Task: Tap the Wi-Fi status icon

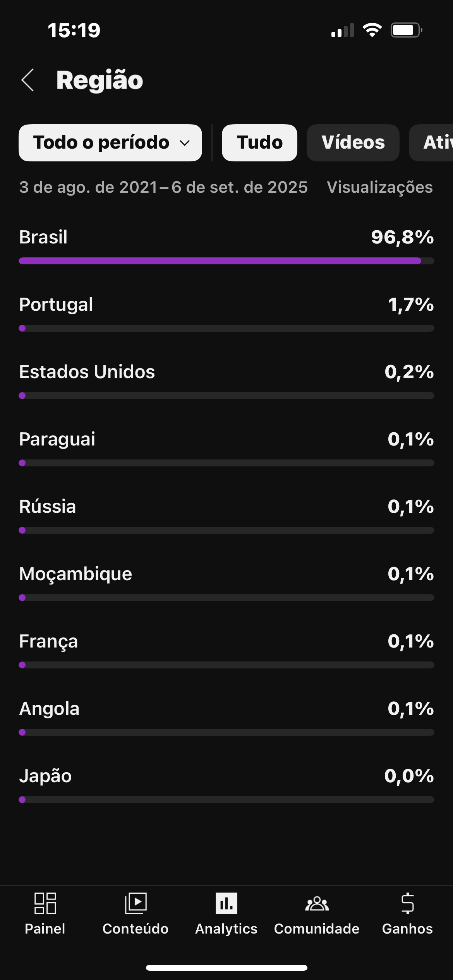Action: point(372,30)
